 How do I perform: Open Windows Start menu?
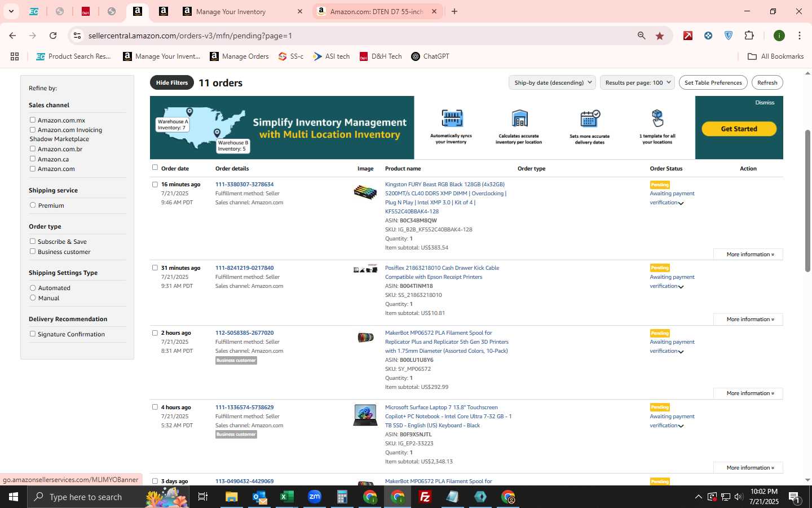tap(14, 497)
